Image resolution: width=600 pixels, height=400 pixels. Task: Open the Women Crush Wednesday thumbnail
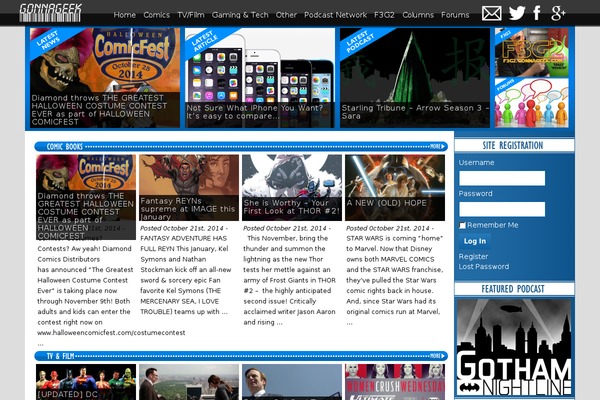[395, 382]
